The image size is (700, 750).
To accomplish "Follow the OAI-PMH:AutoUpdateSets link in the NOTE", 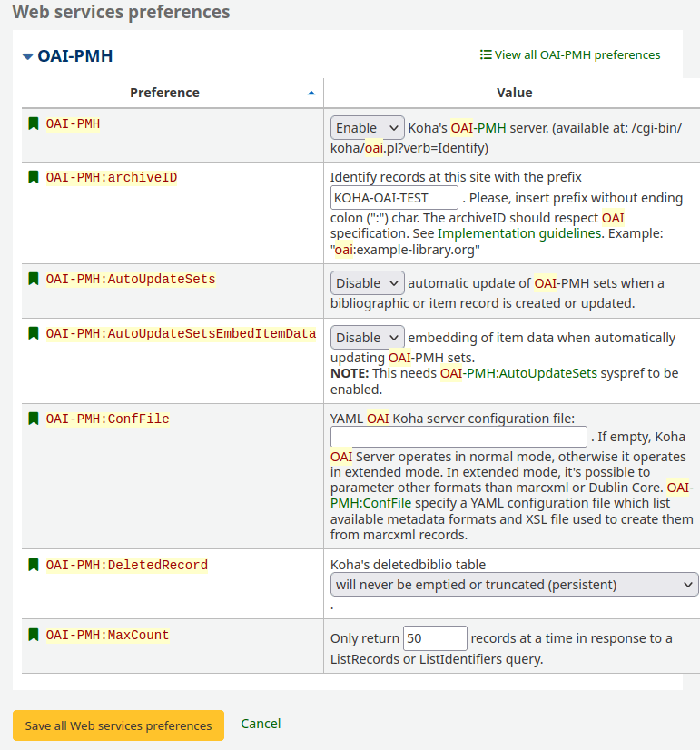I will tap(518, 373).
